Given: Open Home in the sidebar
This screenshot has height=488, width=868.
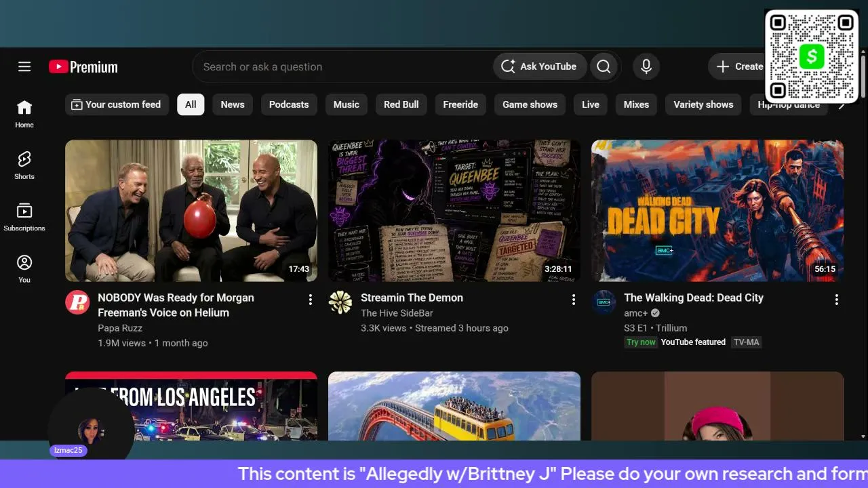Looking at the screenshot, I should 24,114.
